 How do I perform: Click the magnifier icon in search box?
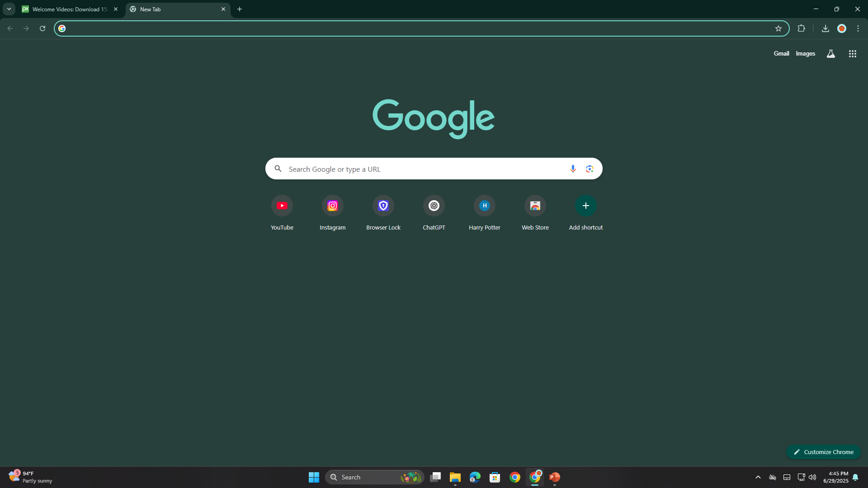pyautogui.click(x=278, y=169)
